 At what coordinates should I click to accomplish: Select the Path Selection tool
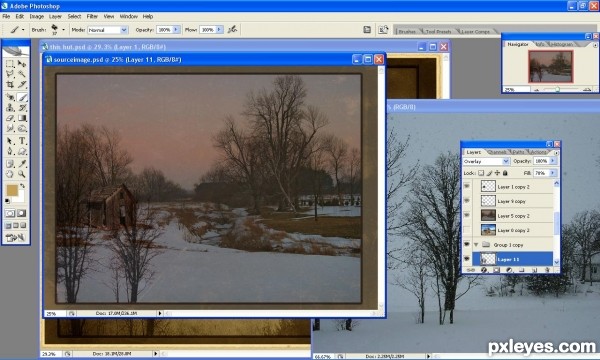10,141
